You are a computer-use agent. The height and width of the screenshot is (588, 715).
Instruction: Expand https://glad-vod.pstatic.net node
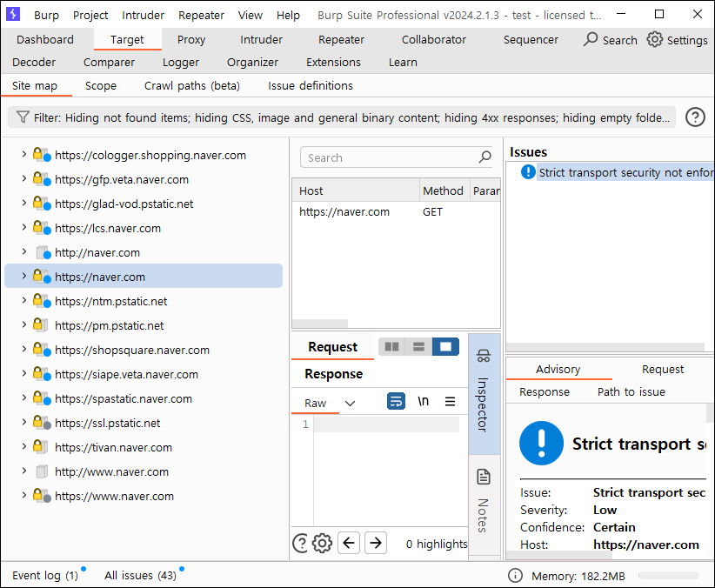coord(23,203)
